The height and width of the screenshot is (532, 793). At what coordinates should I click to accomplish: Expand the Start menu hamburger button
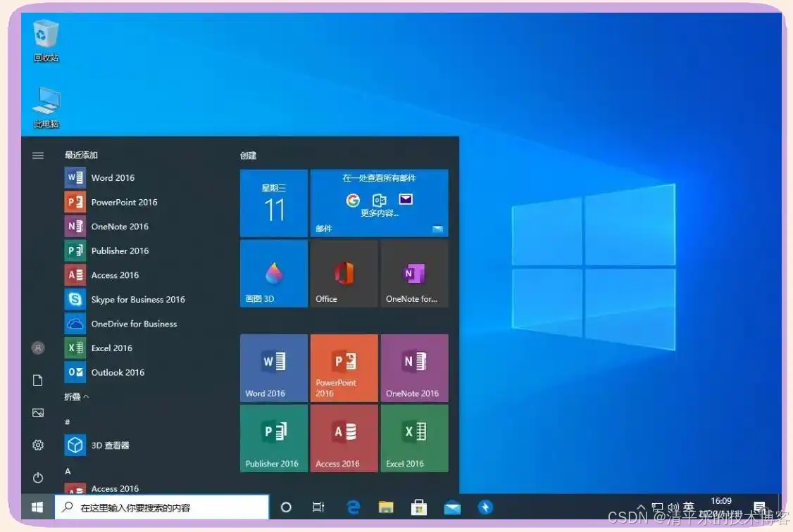point(38,156)
